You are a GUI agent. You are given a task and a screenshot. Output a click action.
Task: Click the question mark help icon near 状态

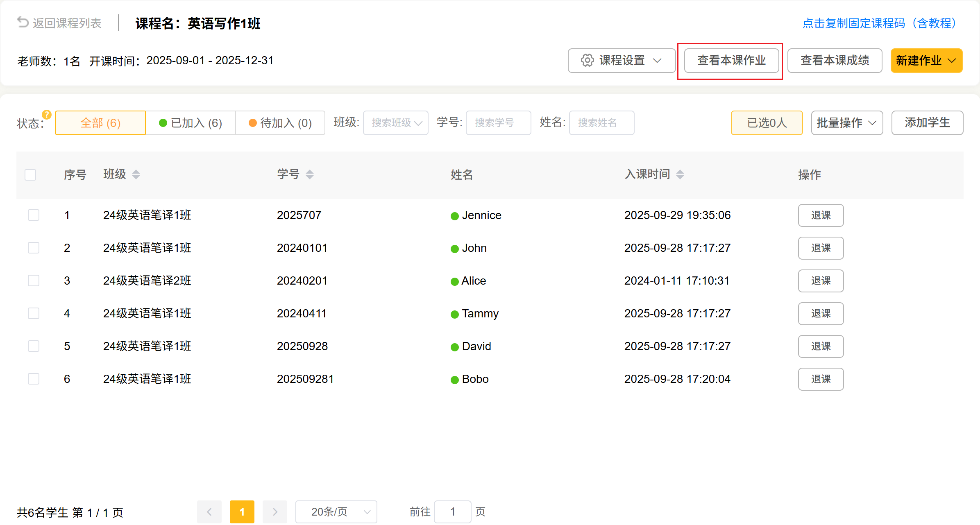click(x=47, y=115)
